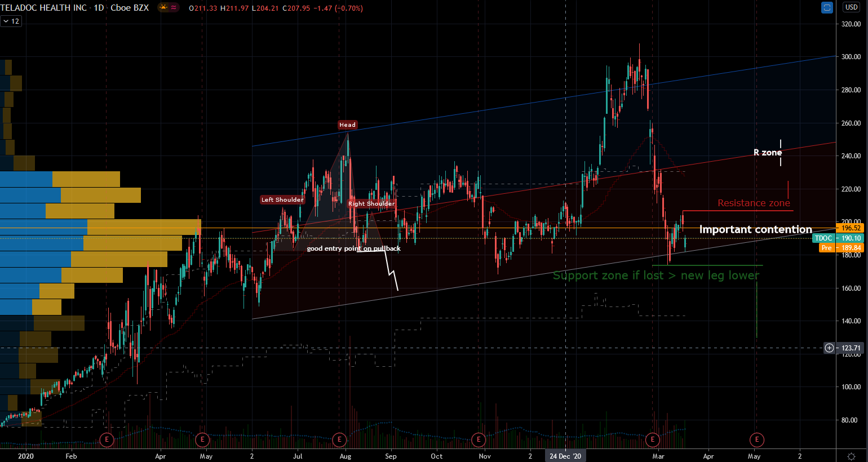868x462 pixels.
Task: Expand the collapsed indicator legend showing 12
Action: [11, 21]
